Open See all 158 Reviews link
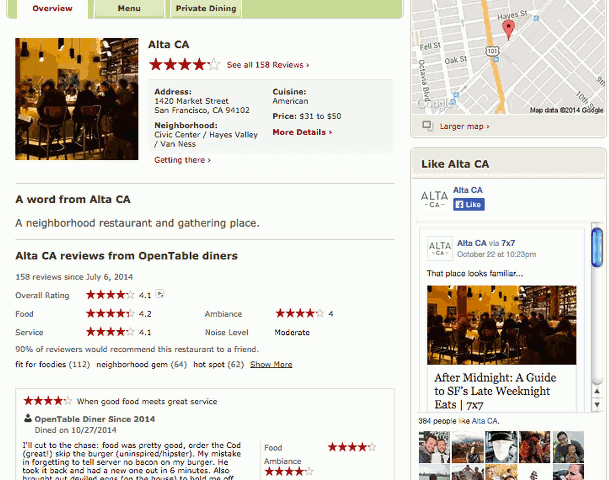609x480 pixels. [268, 65]
